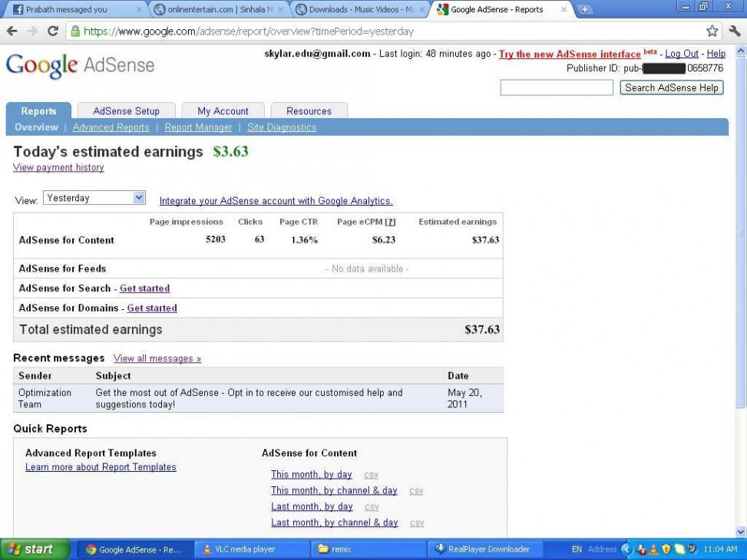Click Get started for AdSense for Domains
The width and height of the screenshot is (747, 560).
tap(152, 308)
